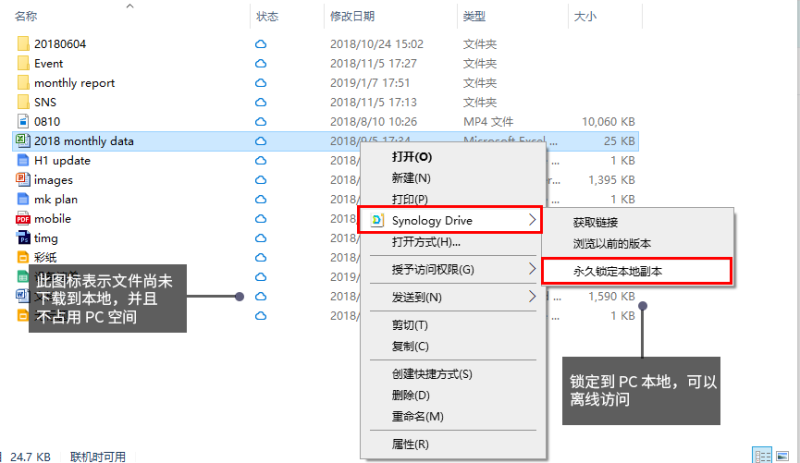Select the monthly report folder icon
The image size is (800, 463).
pyautogui.click(x=23, y=82)
